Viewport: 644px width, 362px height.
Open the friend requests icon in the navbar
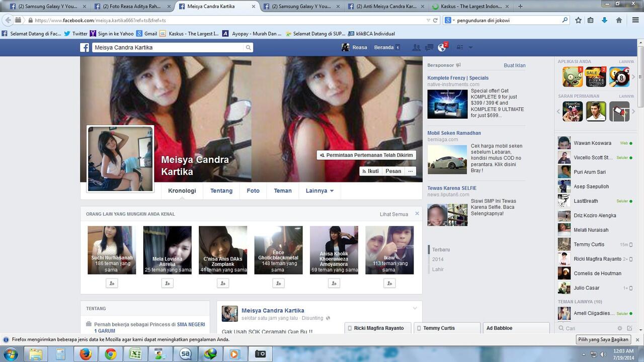pyautogui.click(x=416, y=47)
